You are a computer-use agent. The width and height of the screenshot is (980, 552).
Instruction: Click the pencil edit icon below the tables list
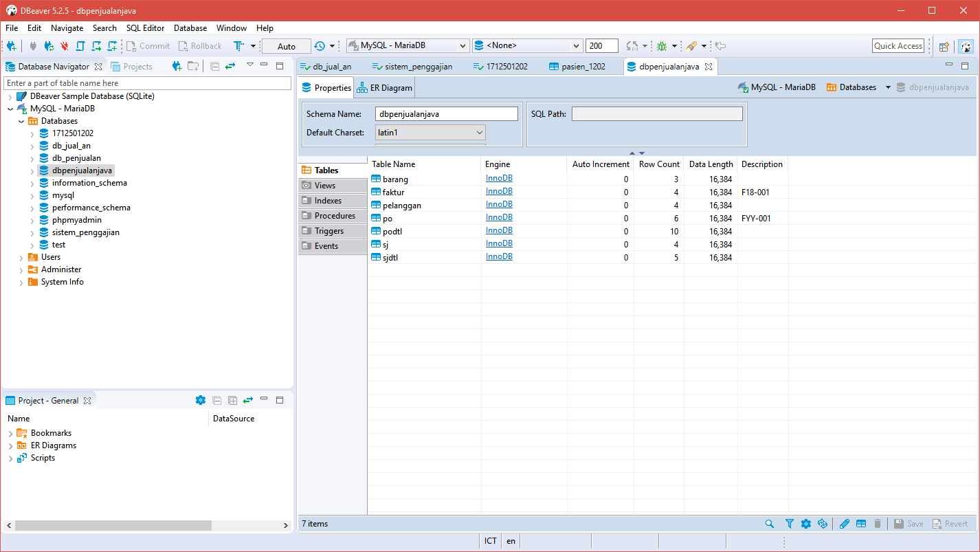tap(845, 524)
